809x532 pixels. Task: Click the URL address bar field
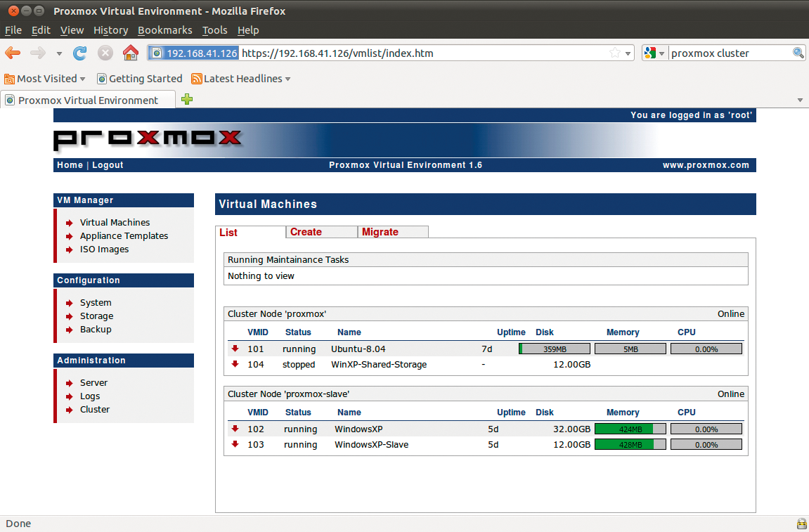pos(422,53)
